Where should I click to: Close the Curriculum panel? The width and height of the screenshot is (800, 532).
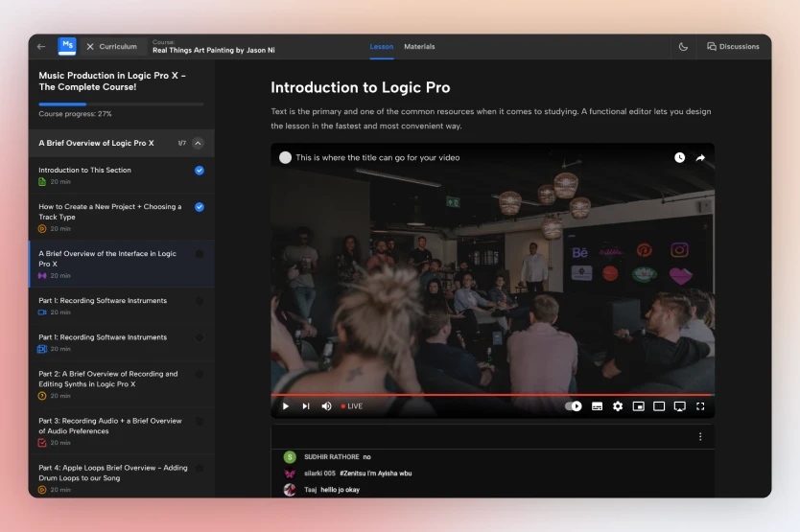[90, 46]
